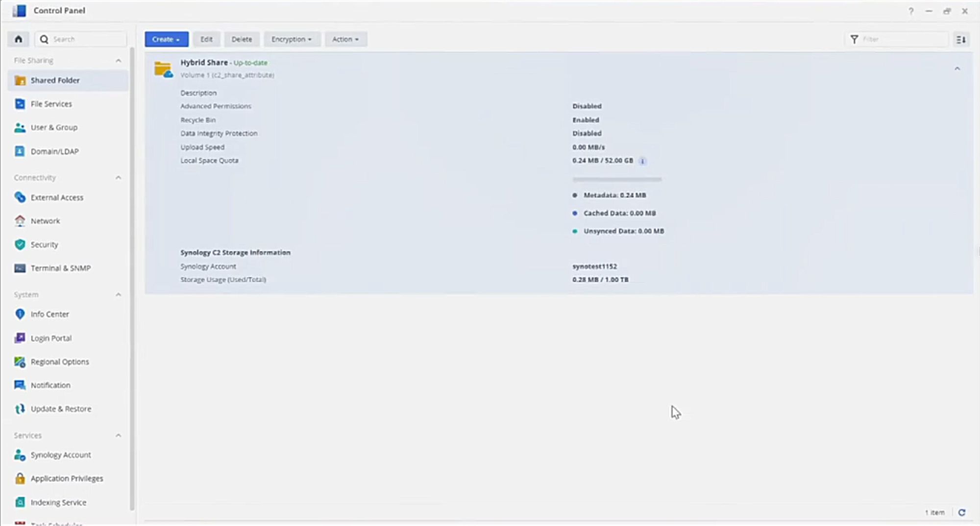Open External Access icon

tap(20, 197)
